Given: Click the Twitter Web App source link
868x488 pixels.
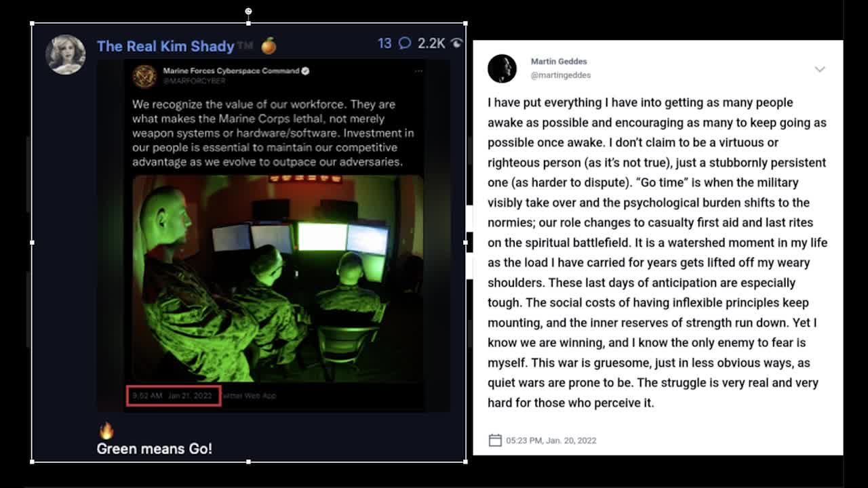Looking at the screenshot, I should pyautogui.click(x=248, y=396).
